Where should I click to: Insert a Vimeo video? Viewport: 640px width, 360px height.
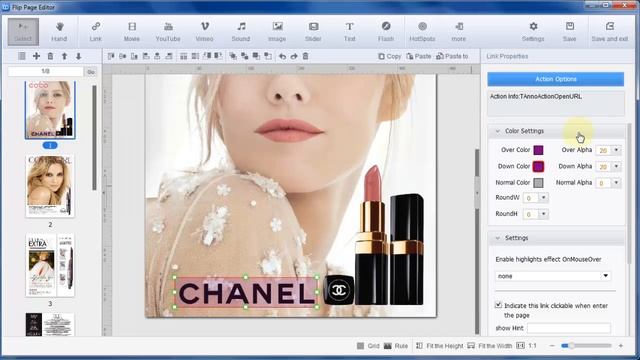click(x=204, y=32)
